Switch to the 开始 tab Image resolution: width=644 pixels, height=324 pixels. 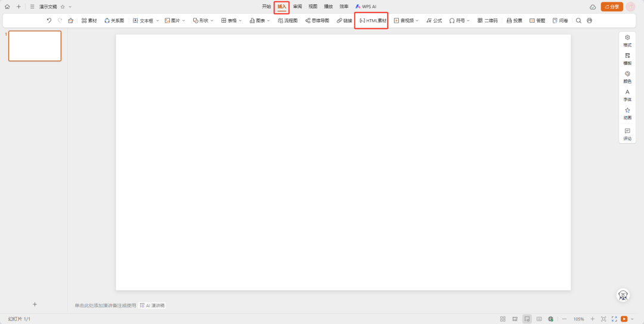[266, 7]
